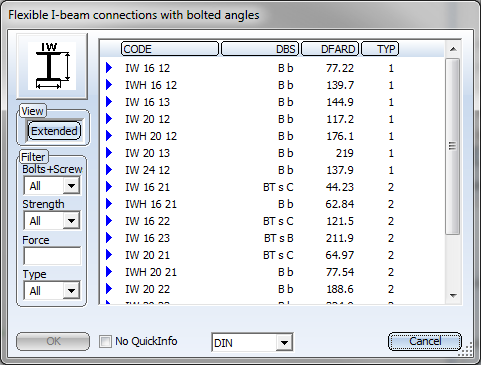Click the Cancel button
Image resolution: width=481 pixels, height=365 pixels.
(x=425, y=341)
